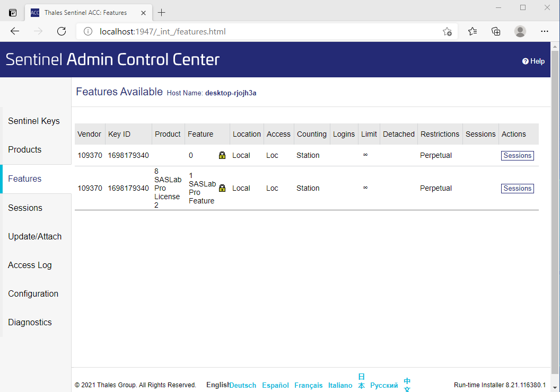The width and height of the screenshot is (560, 392).
Task: Click the browser forward arrow
Action: [38, 31]
